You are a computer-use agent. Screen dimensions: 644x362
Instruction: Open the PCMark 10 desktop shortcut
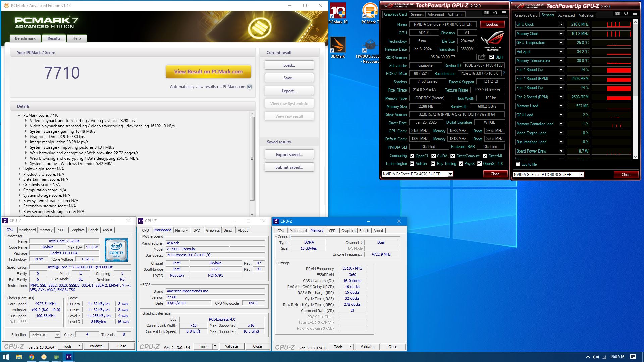point(338,13)
